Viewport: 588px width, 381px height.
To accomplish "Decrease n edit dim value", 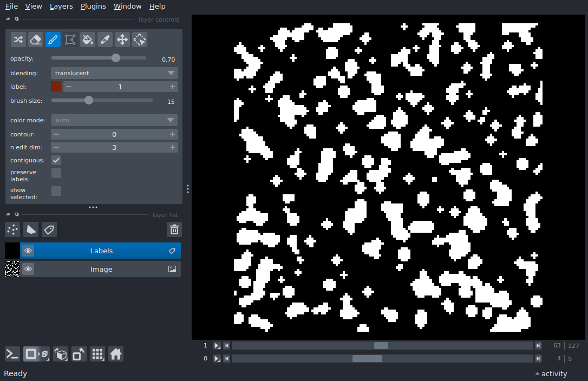I will pyautogui.click(x=56, y=147).
